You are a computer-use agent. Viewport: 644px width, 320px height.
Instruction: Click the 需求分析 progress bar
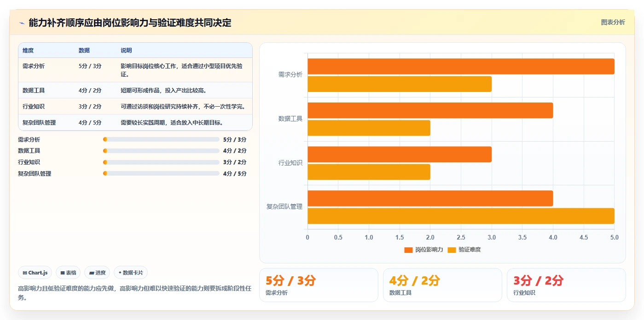point(161,139)
